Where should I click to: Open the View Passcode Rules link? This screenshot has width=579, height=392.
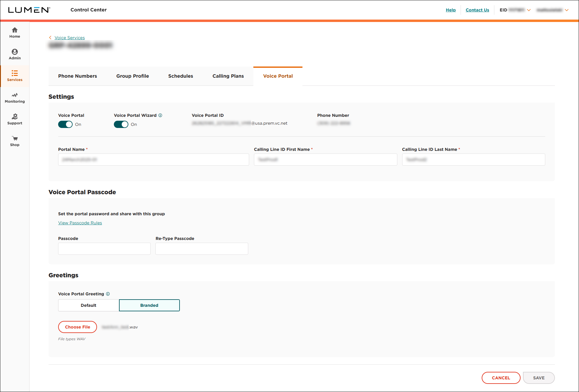pos(80,223)
